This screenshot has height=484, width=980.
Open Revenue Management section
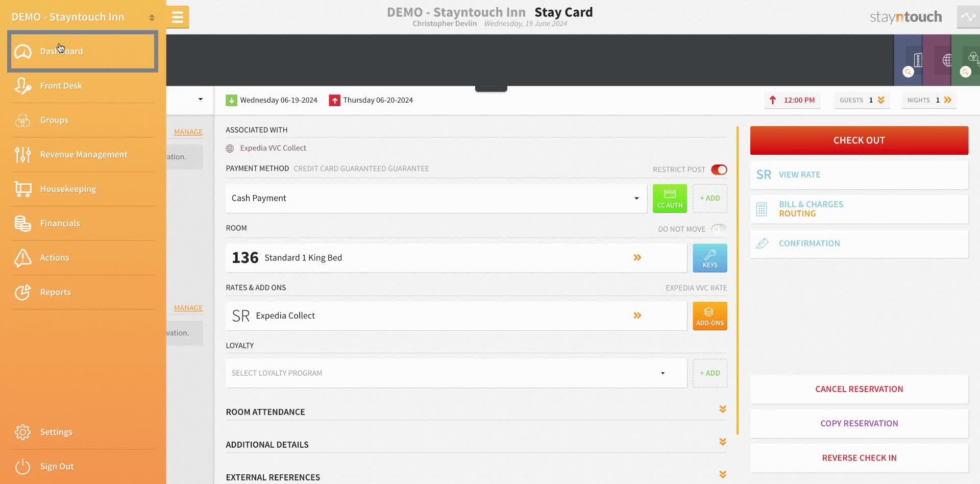(83, 154)
